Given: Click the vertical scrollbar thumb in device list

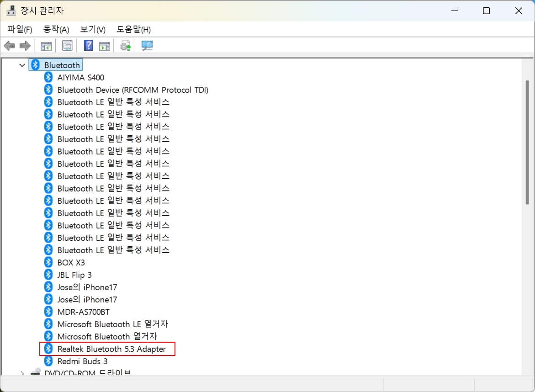Looking at the screenshot, I should (527, 142).
